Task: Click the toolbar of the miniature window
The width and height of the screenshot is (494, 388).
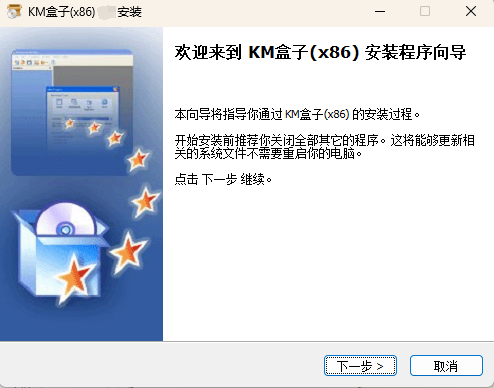Action: [72, 62]
